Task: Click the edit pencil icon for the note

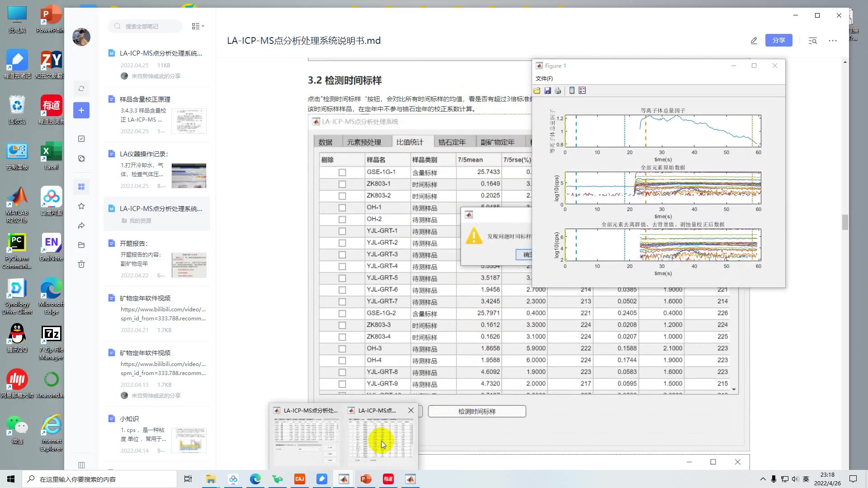Action: 754,41
